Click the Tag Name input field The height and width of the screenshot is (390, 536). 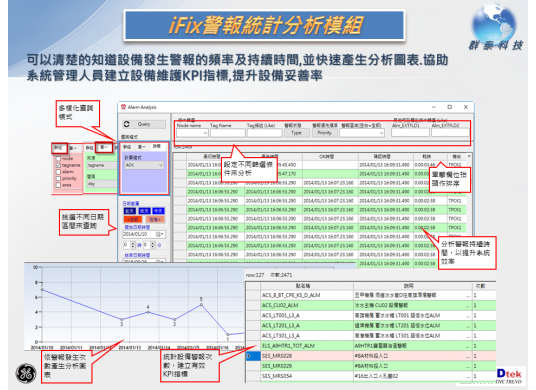tap(228, 133)
